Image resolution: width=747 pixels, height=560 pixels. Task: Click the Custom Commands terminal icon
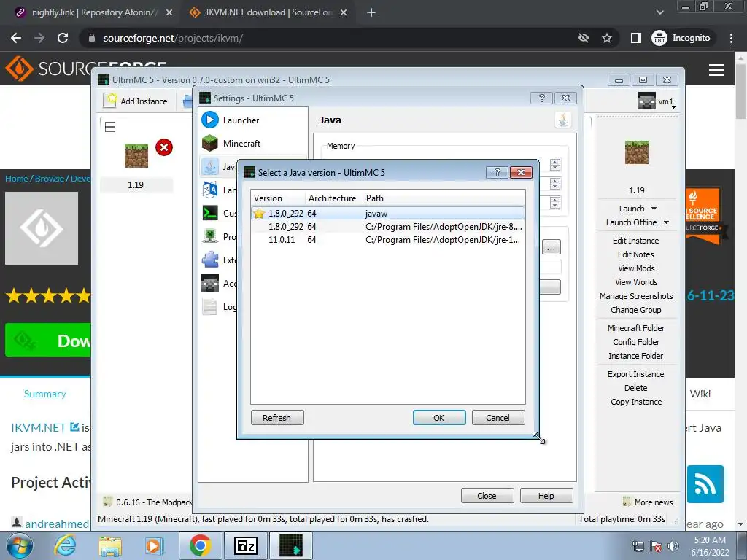pos(210,213)
